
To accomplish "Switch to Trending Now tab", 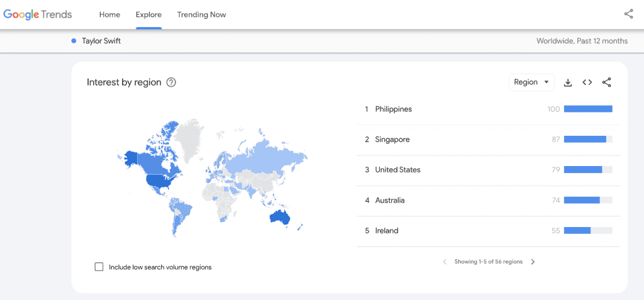I will point(202,15).
